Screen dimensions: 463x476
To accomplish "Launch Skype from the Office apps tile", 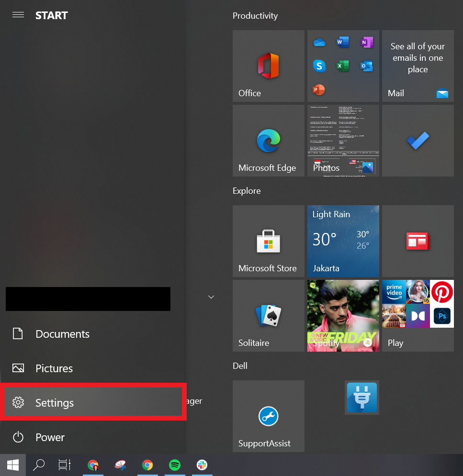I will point(319,66).
